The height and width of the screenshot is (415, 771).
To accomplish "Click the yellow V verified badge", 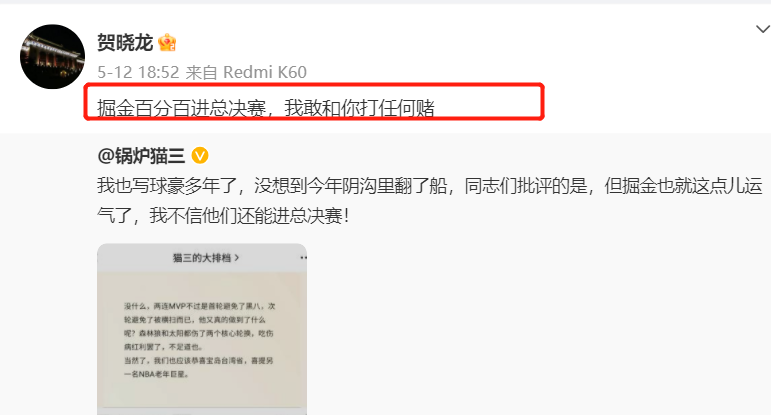I will [x=200, y=155].
